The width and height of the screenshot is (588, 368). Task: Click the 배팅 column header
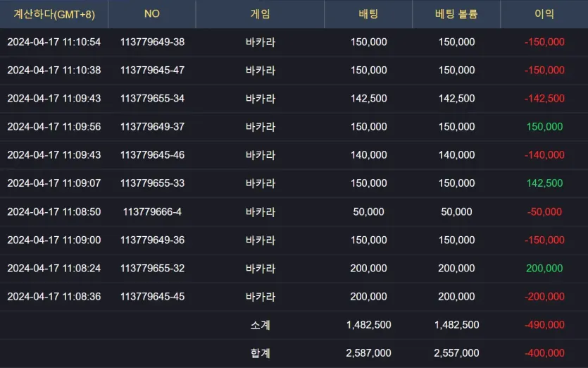point(368,14)
